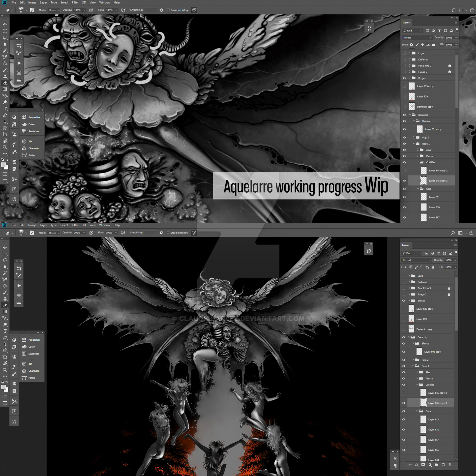Viewport: 476px width, 476px height.
Task: Create new group icon in lower Layers panel
Action: [x=437, y=465]
